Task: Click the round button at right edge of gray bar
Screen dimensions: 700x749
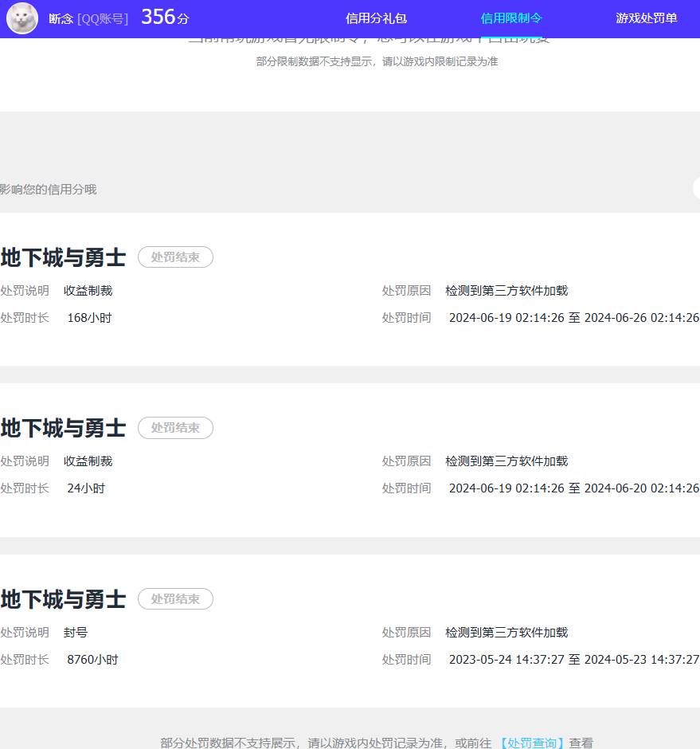Action: (696, 189)
